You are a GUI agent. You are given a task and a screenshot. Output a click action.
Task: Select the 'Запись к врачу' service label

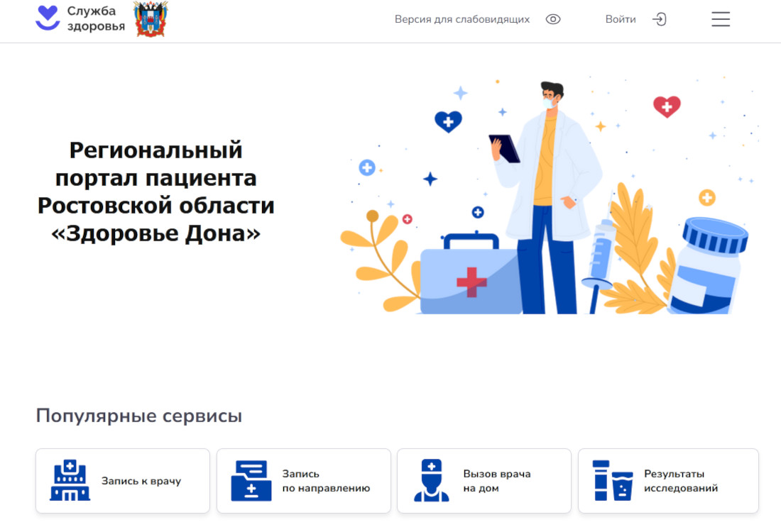pos(141,481)
